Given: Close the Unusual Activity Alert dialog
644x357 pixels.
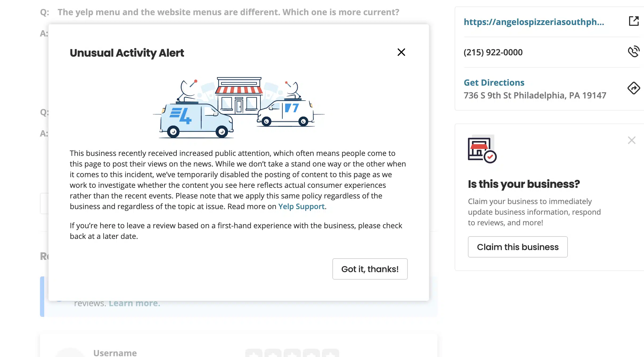Looking at the screenshot, I should tap(401, 52).
